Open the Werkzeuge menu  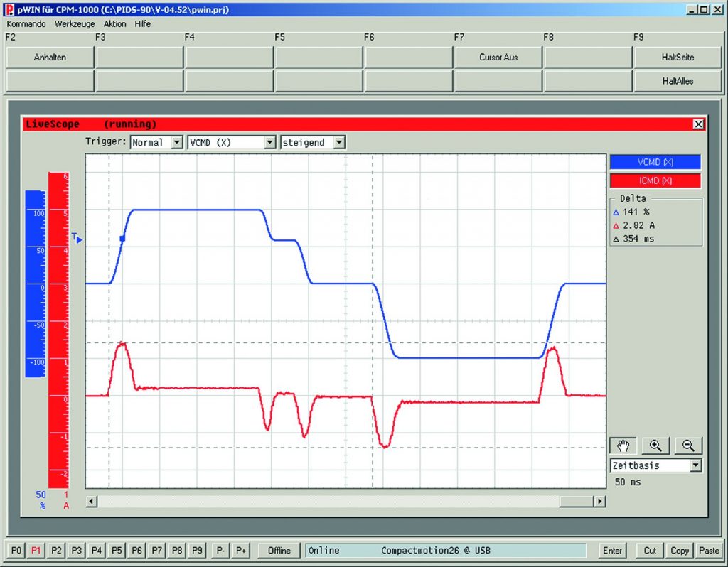coord(75,23)
